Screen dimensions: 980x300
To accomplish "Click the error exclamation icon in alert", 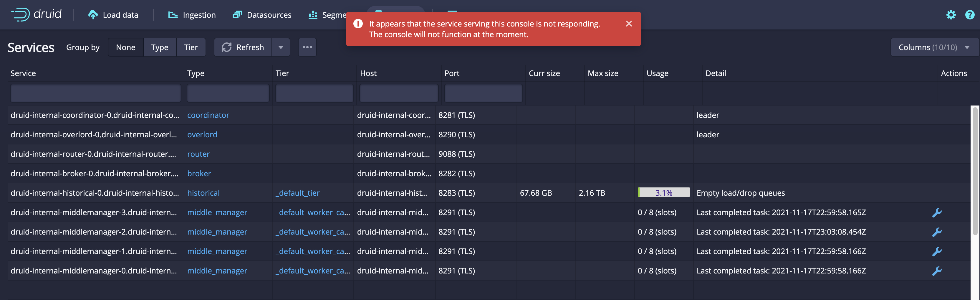I will pos(357,24).
